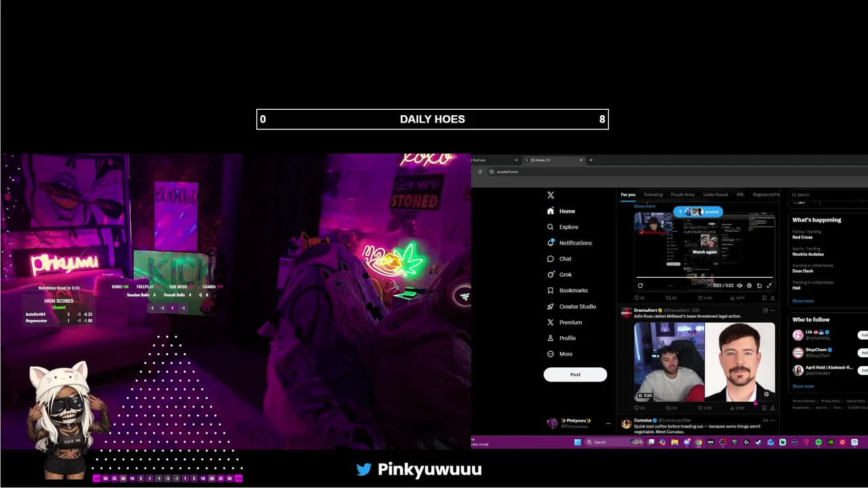
Task: Open Chat in the X sidebar
Action: pos(559,258)
